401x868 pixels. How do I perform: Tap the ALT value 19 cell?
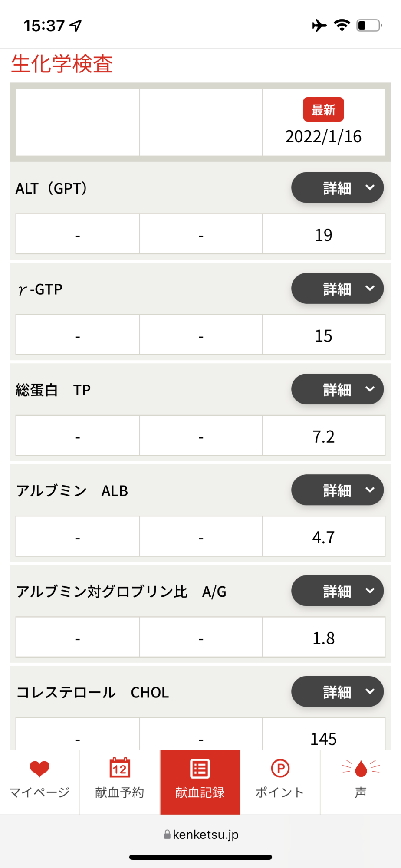pyautogui.click(x=323, y=234)
